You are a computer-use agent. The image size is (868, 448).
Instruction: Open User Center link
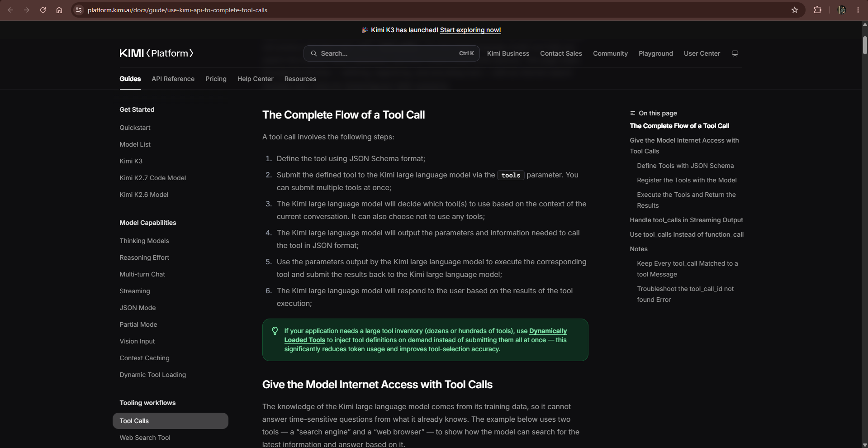click(x=702, y=53)
